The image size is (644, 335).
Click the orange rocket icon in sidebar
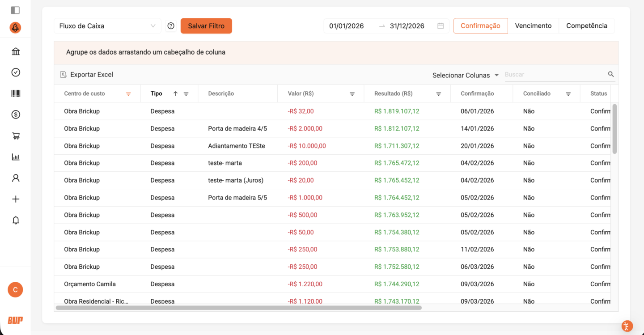[15, 28]
